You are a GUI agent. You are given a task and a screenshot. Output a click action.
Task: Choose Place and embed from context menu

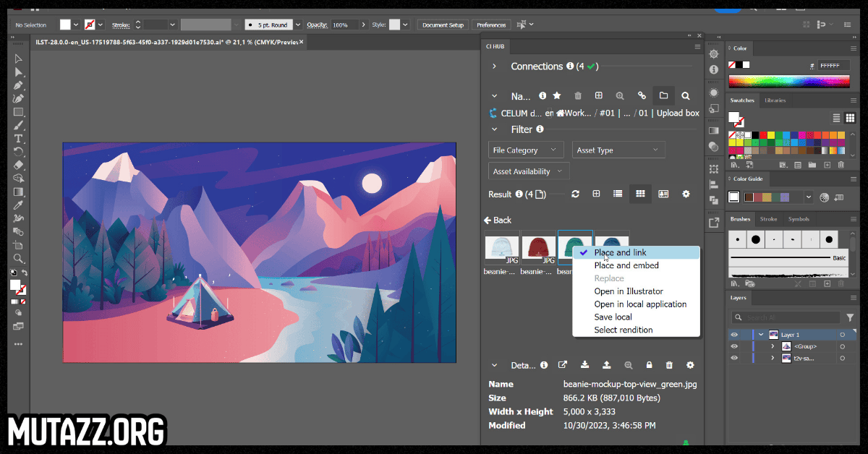626,265
